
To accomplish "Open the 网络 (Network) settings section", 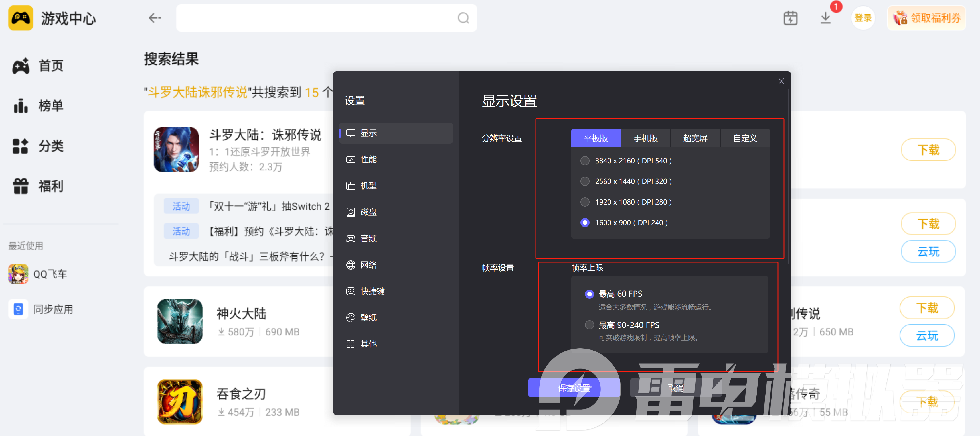I will point(368,265).
